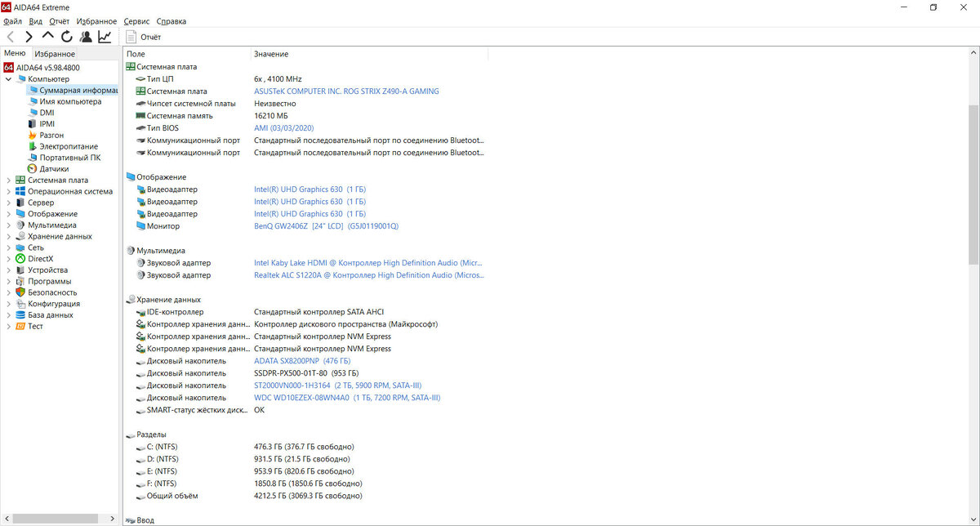Viewport: 980px width, 526px height.
Task: Select the SSDPR-PX500-01T-80 (953 ГБ) value
Action: (x=306, y=373)
